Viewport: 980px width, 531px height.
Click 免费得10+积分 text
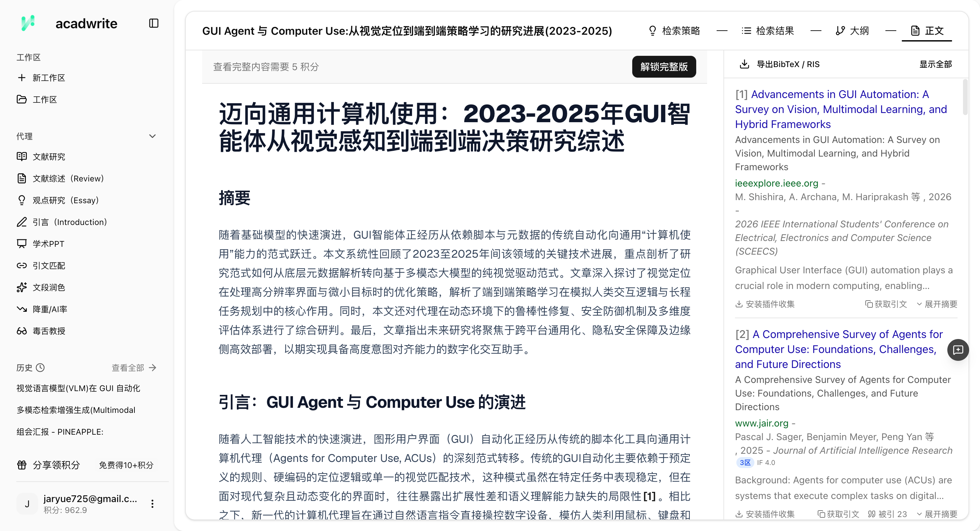[126, 465]
